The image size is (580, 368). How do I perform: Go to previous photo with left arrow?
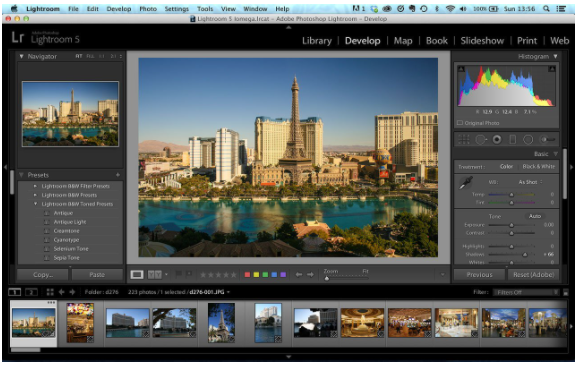(x=299, y=274)
